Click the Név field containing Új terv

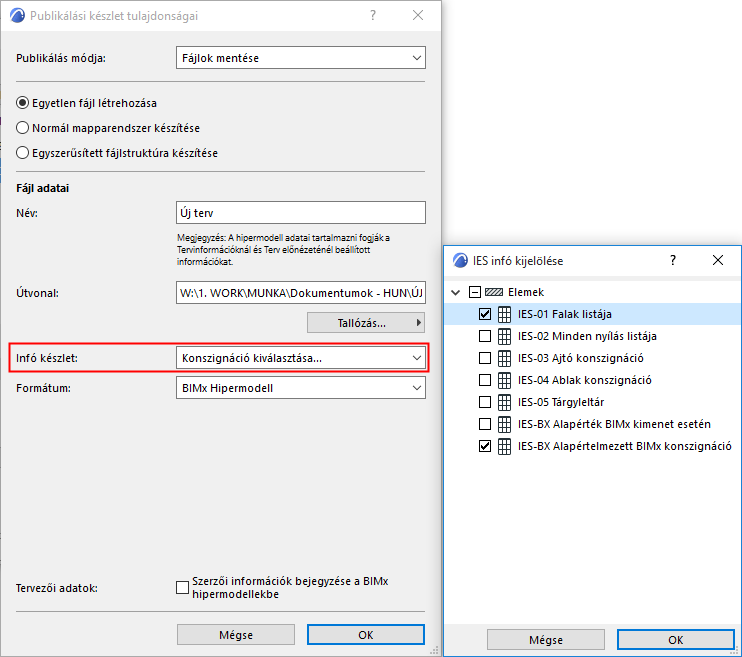301,213
